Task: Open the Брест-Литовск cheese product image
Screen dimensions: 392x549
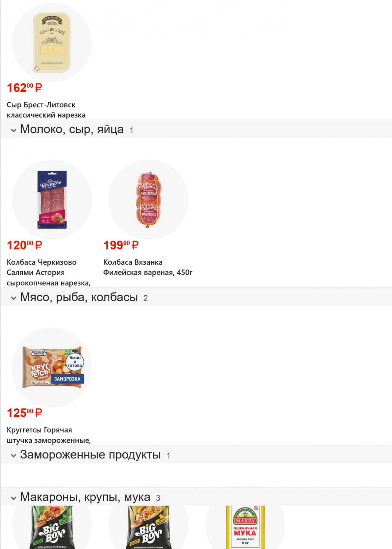Action: click(52, 42)
